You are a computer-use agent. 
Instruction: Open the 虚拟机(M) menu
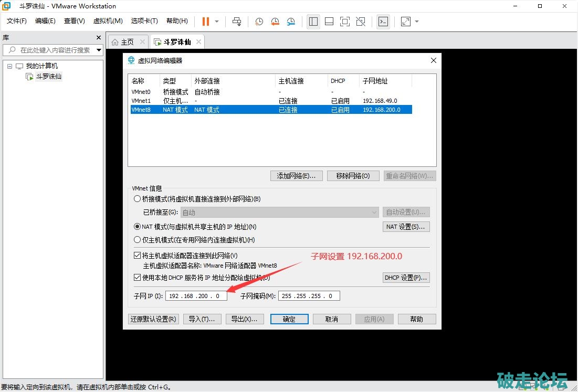pos(108,21)
